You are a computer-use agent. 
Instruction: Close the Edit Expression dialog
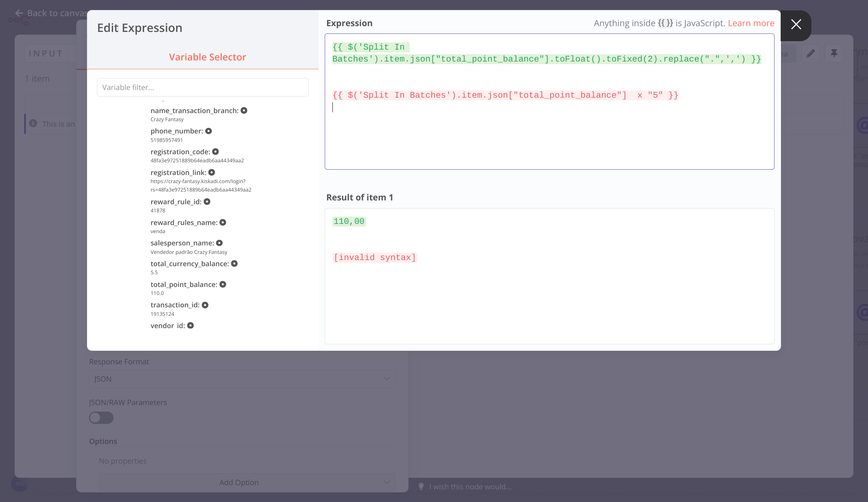(x=796, y=25)
